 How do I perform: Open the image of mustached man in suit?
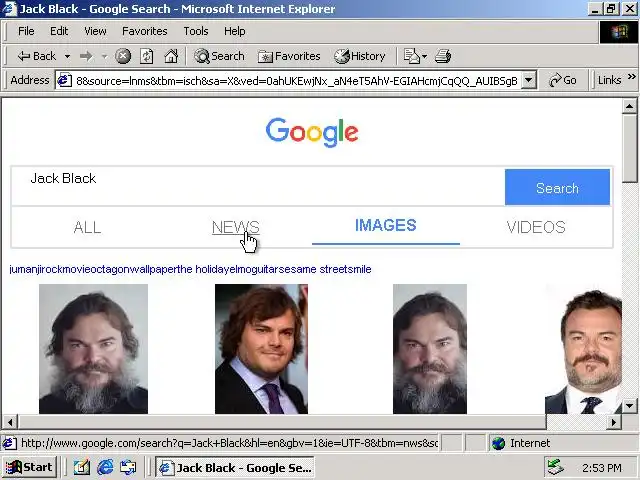583,349
